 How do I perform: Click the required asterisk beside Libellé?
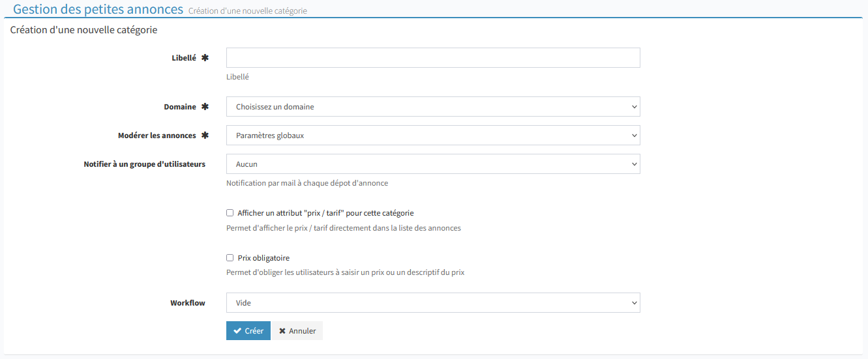(205, 58)
